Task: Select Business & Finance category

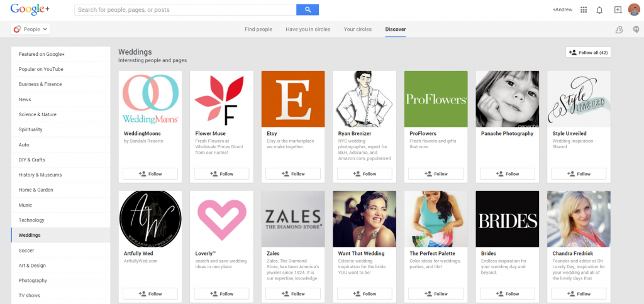Action: coord(61,84)
